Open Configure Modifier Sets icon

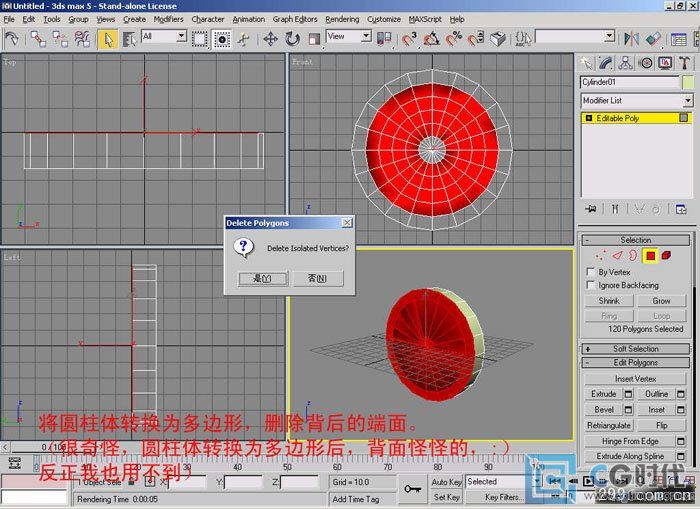pyautogui.click(x=681, y=209)
